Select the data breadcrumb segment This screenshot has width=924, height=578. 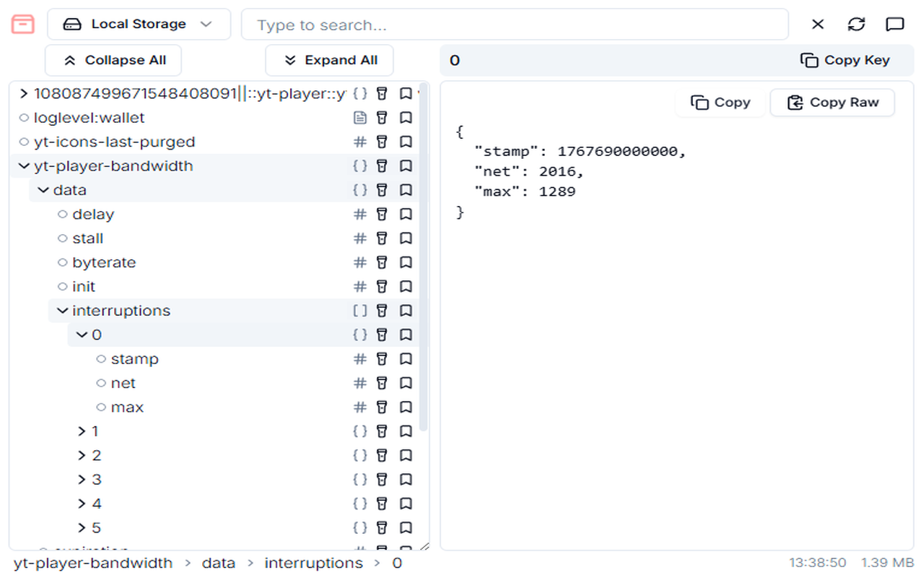point(218,563)
